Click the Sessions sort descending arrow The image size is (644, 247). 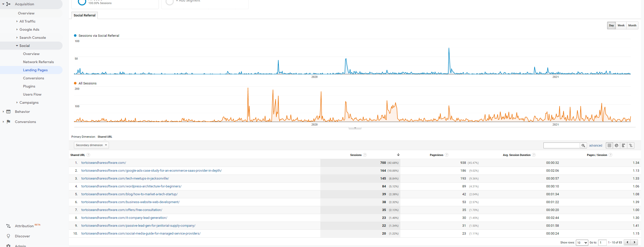pyautogui.click(x=398, y=155)
